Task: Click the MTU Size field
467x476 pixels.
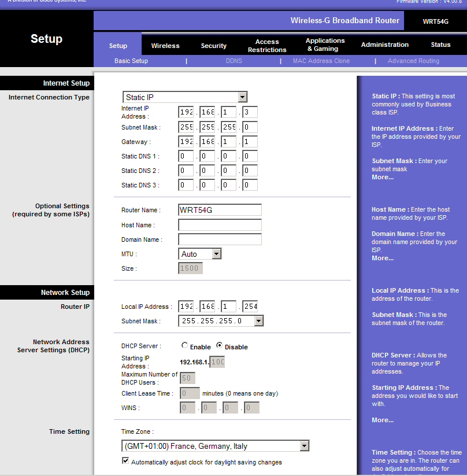Action: pos(190,268)
